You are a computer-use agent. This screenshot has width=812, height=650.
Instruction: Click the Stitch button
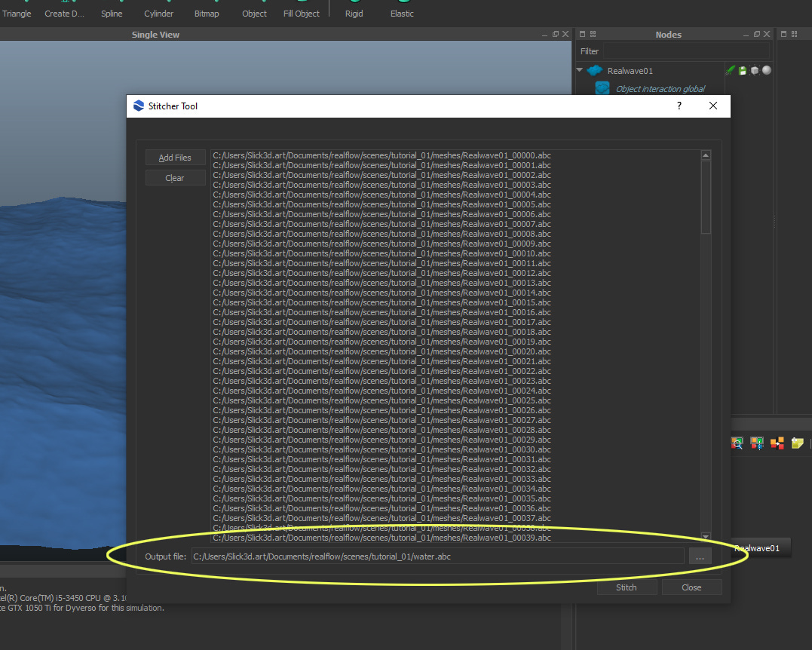click(x=627, y=587)
